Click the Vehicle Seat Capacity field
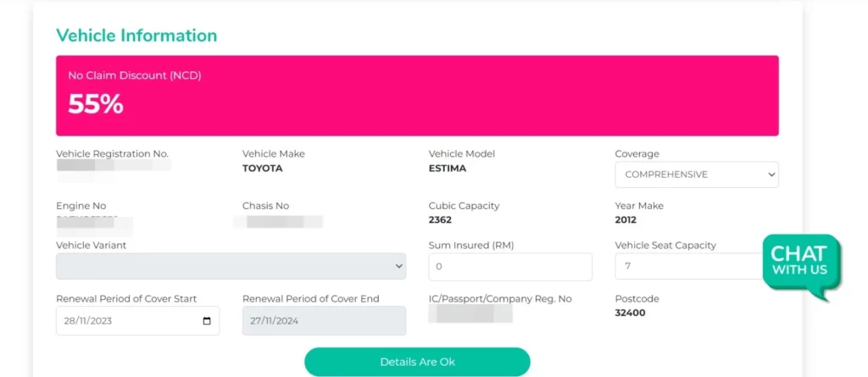868x377 pixels. point(689,266)
